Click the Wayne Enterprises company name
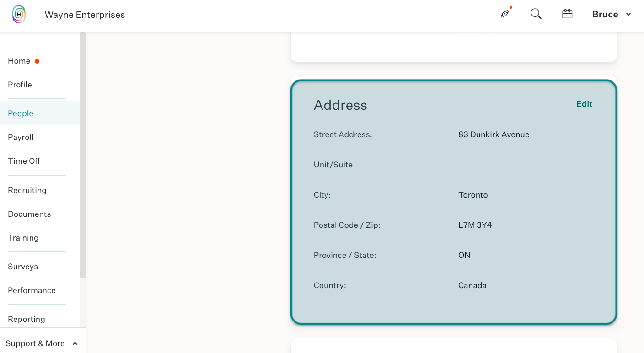The image size is (644, 353). [85, 15]
